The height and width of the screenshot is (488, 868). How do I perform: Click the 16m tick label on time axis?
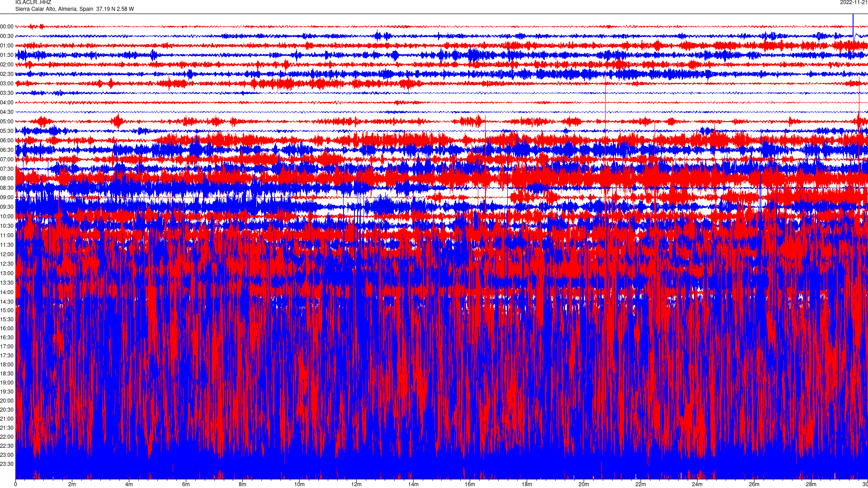tap(470, 484)
